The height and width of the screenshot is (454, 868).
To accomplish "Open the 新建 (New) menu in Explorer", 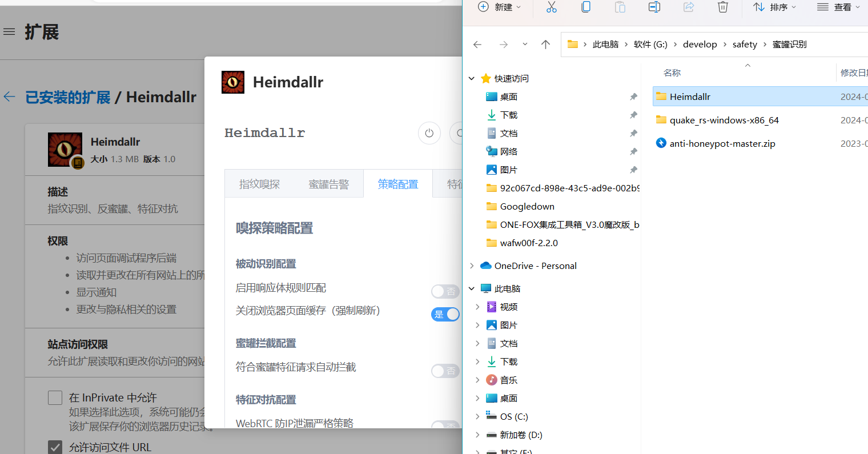I will (x=500, y=7).
